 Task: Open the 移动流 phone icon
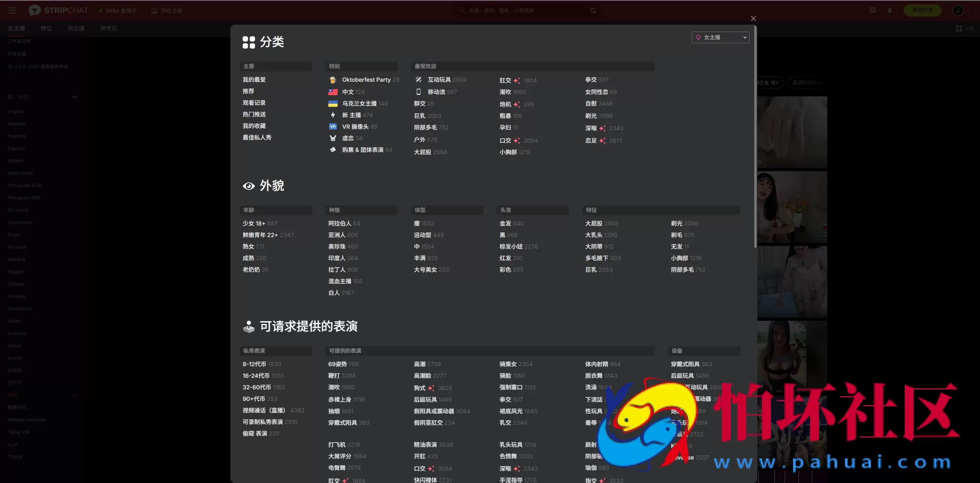[419, 92]
